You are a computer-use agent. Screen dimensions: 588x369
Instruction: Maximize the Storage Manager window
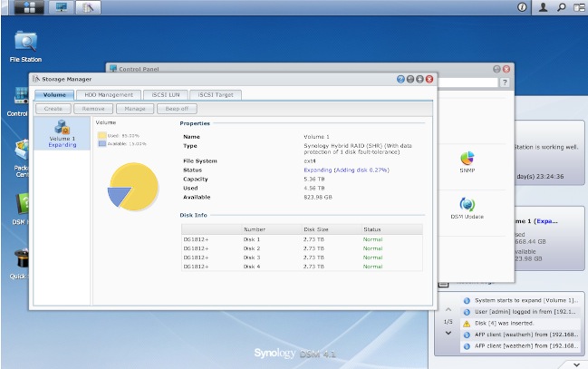coord(419,79)
